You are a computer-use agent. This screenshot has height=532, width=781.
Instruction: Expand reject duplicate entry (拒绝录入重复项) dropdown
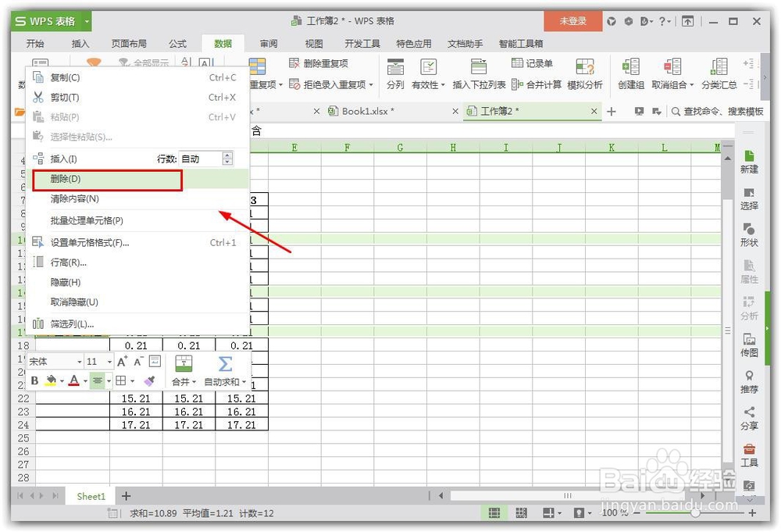[x=371, y=85]
